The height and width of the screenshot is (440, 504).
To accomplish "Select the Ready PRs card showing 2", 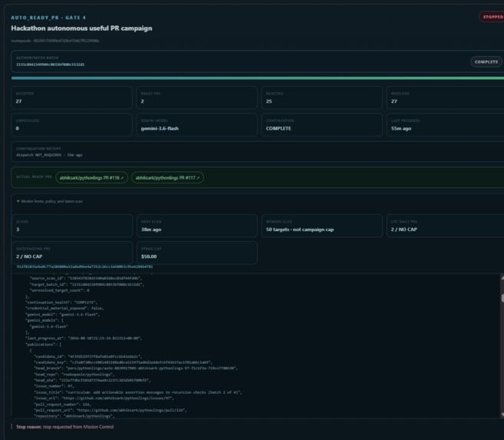I will pyautogui.click(x=196, y=98).
